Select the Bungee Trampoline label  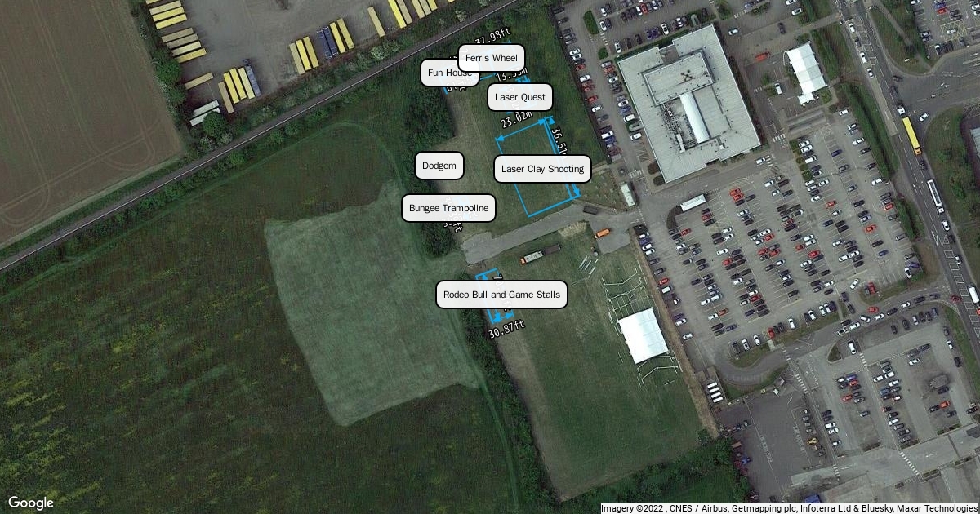448,208
